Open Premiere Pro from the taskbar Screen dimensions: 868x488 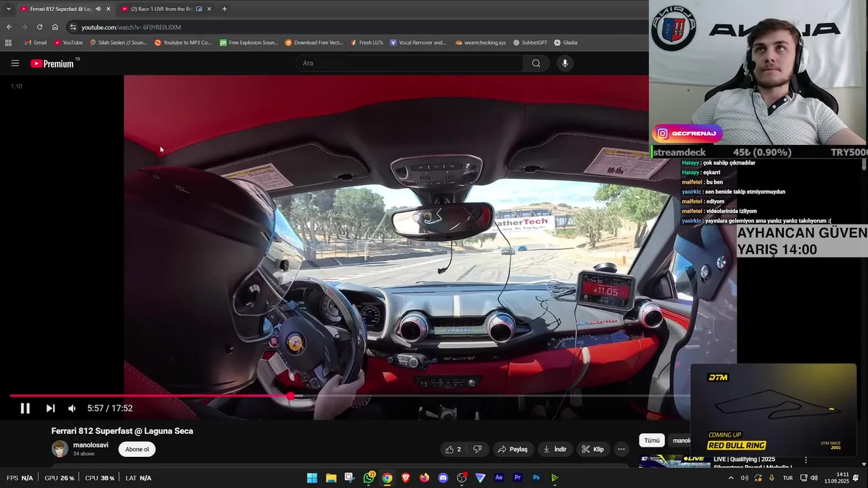coord(517,478)
